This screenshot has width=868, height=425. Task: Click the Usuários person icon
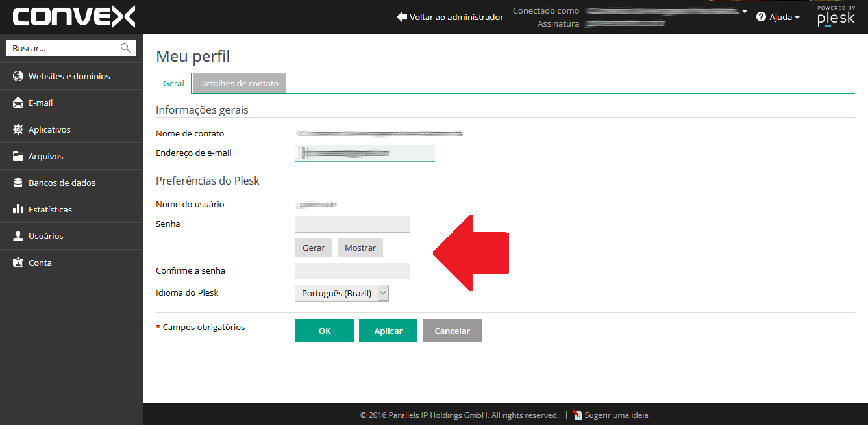[18, 236]
